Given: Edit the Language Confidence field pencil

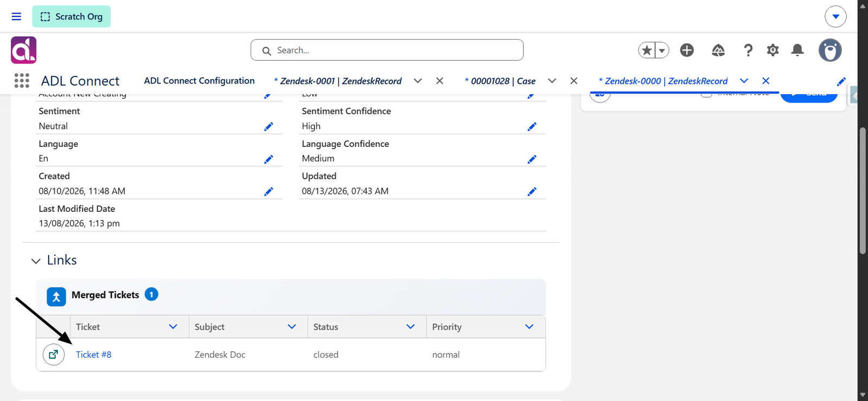Looking at the screenshot, I should (x=532, y=159).
